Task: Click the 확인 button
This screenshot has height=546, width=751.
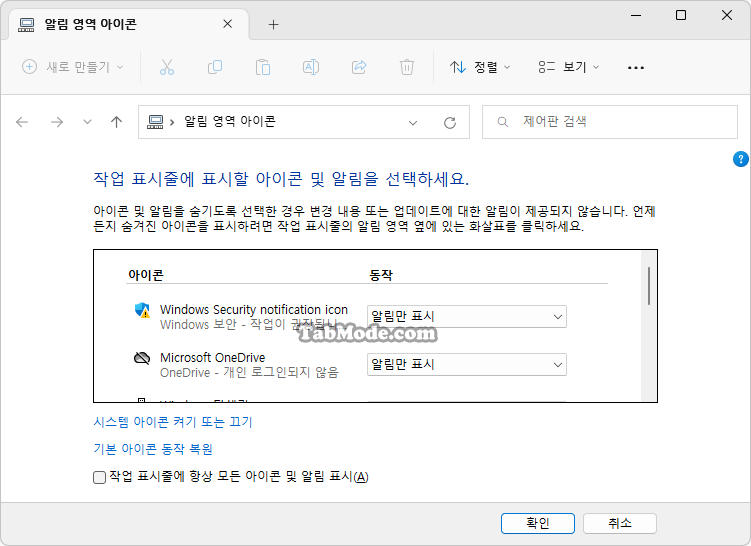Action: pos(538,523)
